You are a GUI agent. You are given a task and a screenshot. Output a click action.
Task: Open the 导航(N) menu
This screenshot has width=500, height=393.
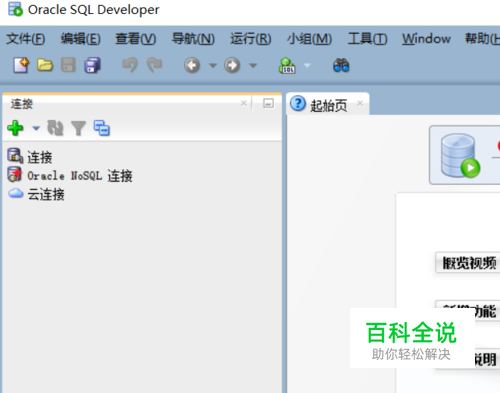coord(193,39)
